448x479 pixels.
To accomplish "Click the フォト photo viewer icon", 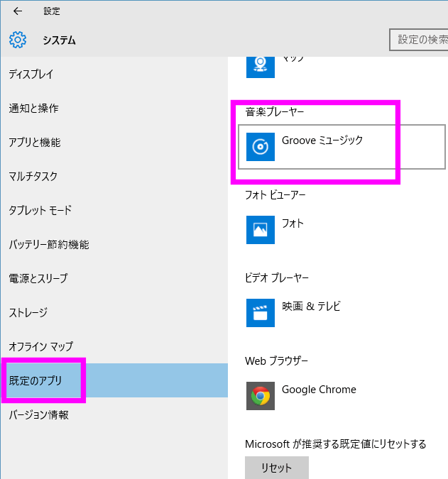I will tap(261, 230).
